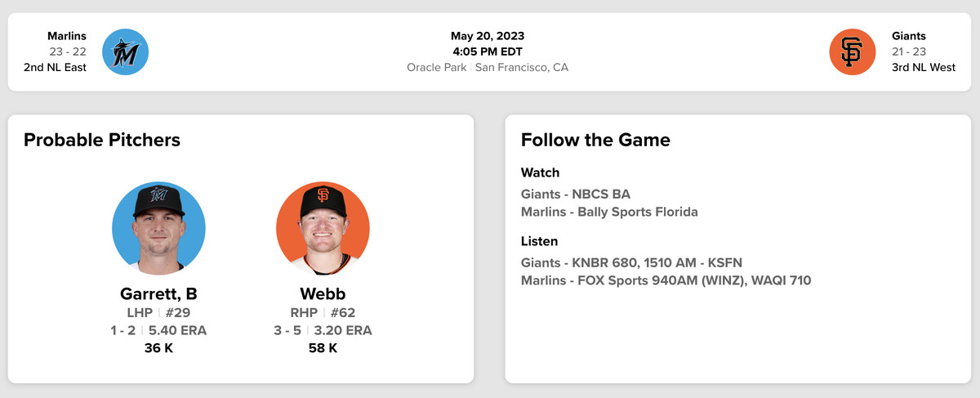Screen dimensions: 980x398
Task: Select the Marlins team name in header
Action: pos(67,36)
